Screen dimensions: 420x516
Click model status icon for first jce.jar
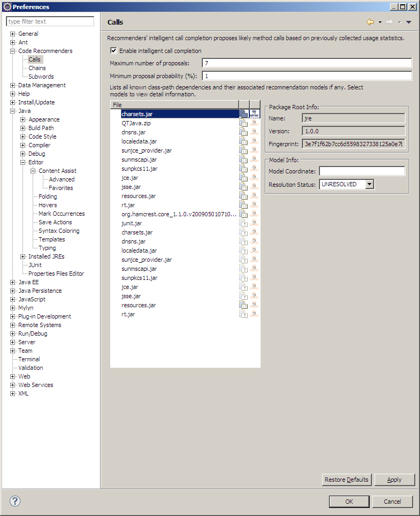(254, 178)
